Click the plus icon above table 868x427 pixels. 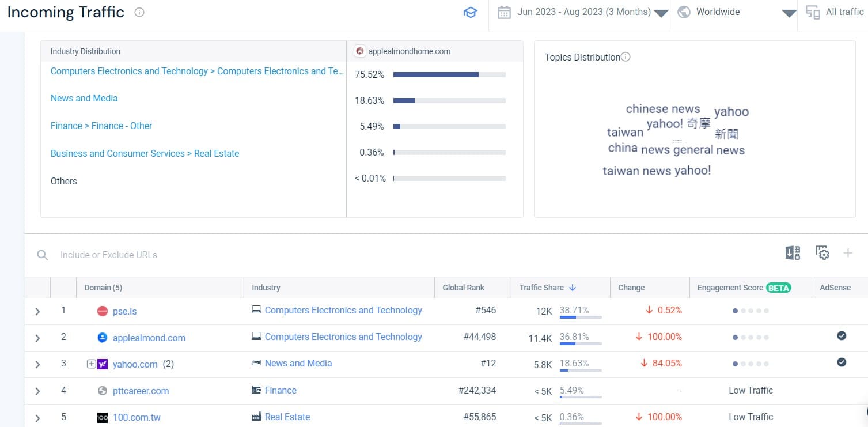click(848, 252)
